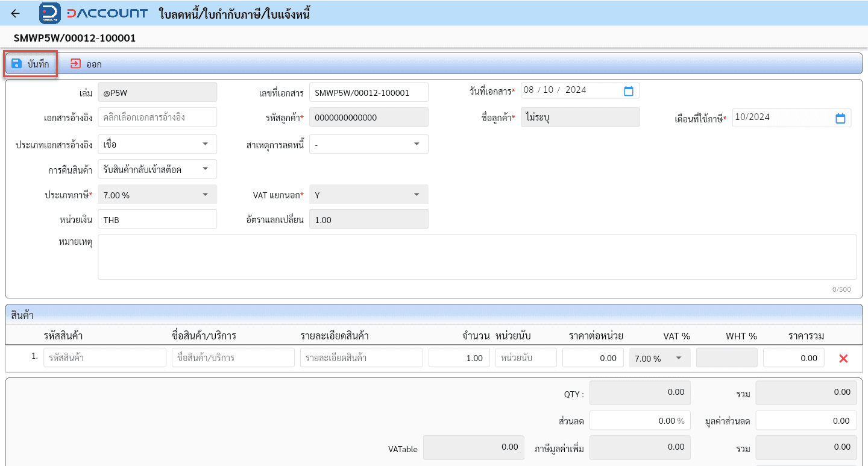Screen dimensions: 868x466
Task: Save the document with บันทึก button
Action: pyautogui.click(x=31, y=64)
